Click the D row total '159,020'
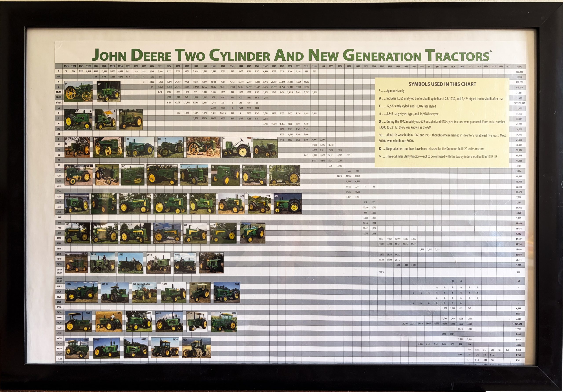This screenshot has height=392, width=563. click(519, 72)
